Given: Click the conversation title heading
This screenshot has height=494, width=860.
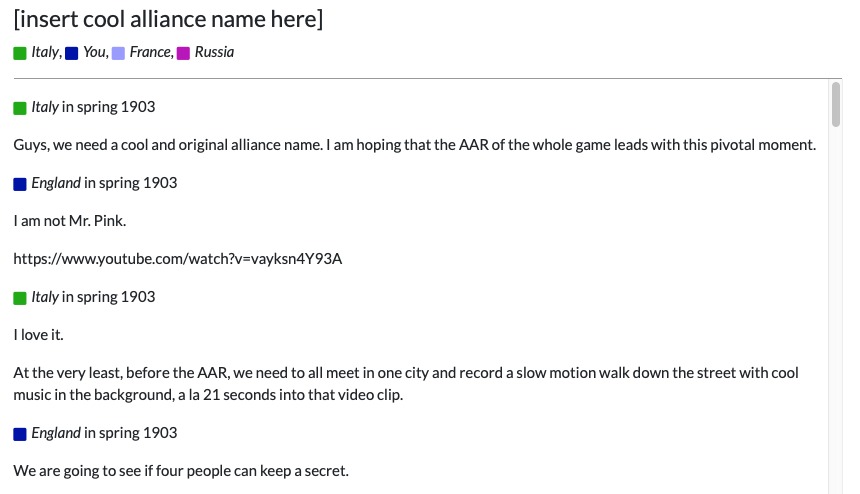Looking at the screenshot, I should click(168, 19).
